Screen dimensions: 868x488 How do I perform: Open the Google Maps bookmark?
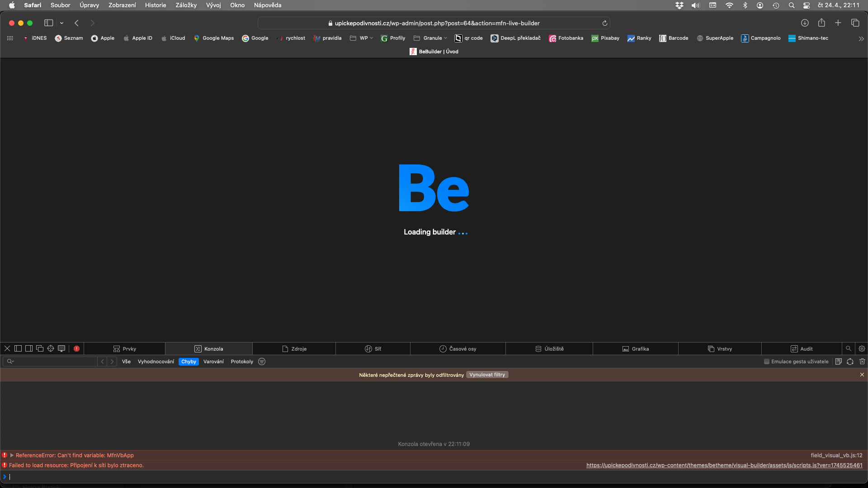coord(214,38)
